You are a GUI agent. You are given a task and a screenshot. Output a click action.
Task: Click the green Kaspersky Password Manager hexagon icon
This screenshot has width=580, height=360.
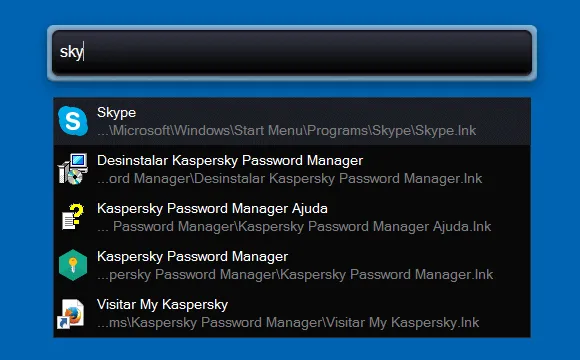[x=73, y=265]
